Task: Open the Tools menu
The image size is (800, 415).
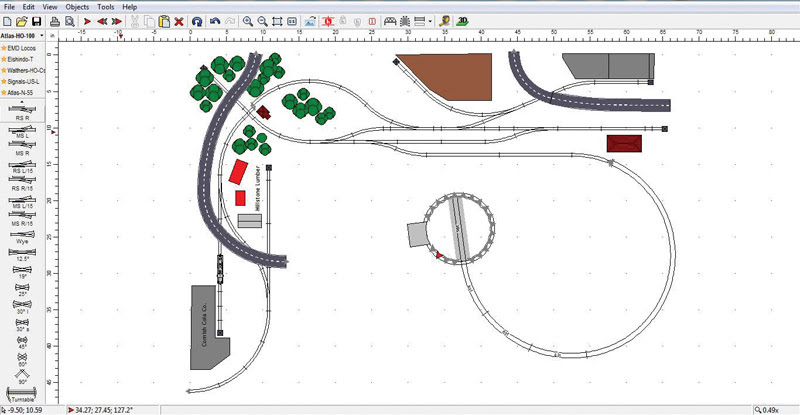Action: 104,7
